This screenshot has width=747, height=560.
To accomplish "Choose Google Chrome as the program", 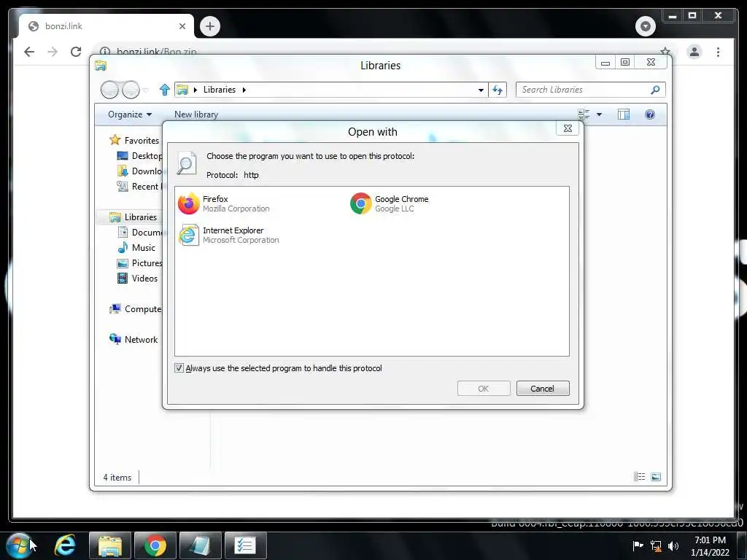I will [x=390, y=204].
